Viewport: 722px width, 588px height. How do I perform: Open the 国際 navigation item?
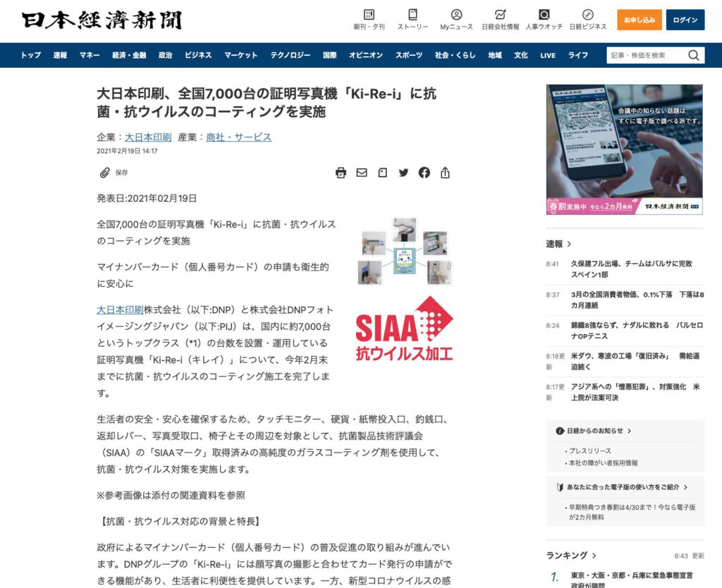(x=330, y=55)
